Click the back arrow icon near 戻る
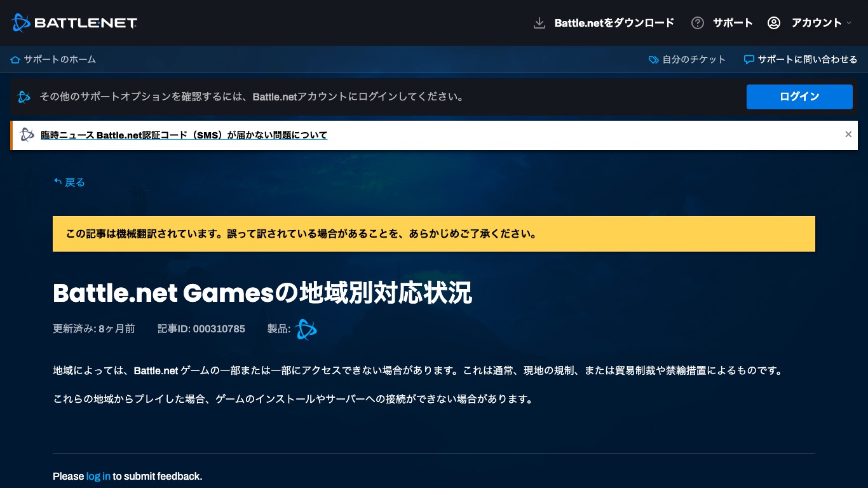The width and height of the screenshot is (868, 488). [58, 182]
